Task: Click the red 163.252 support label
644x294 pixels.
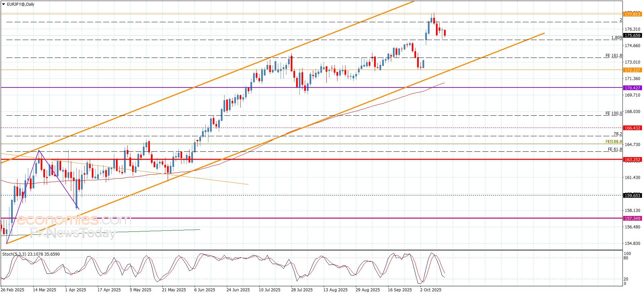Action: (632, 160)
